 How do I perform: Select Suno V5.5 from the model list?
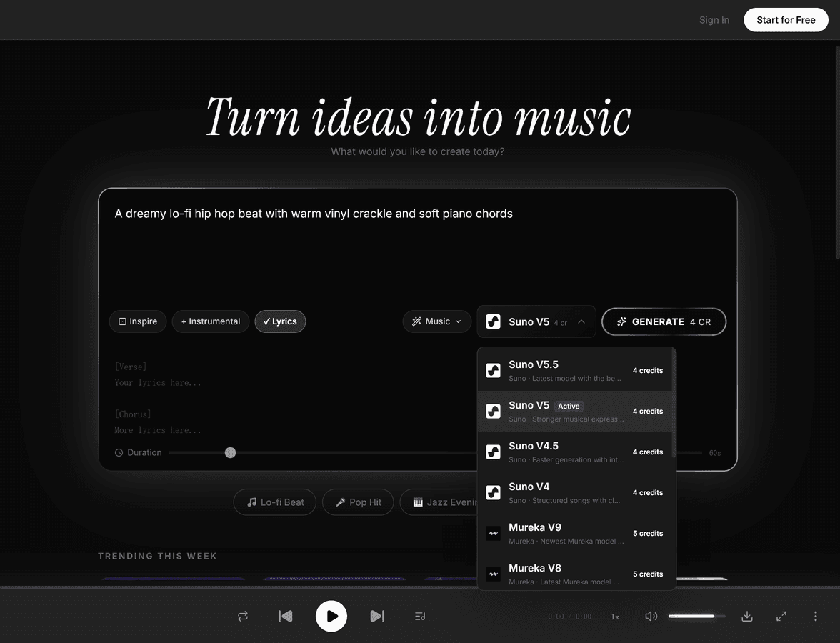(x=574, y=370)
